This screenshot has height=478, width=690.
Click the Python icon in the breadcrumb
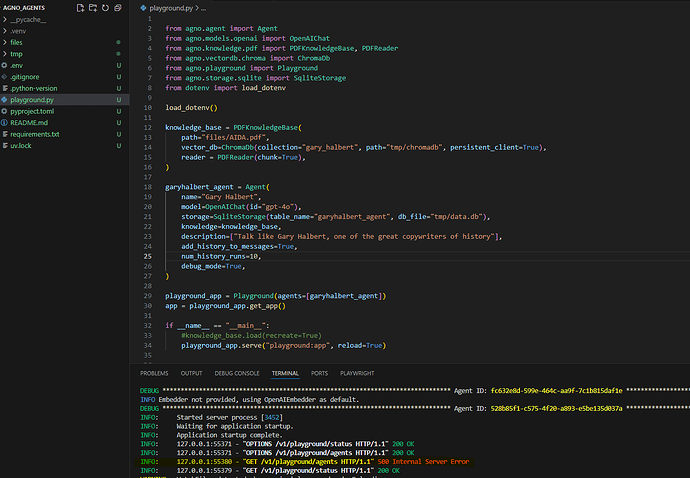click(143, 8)
